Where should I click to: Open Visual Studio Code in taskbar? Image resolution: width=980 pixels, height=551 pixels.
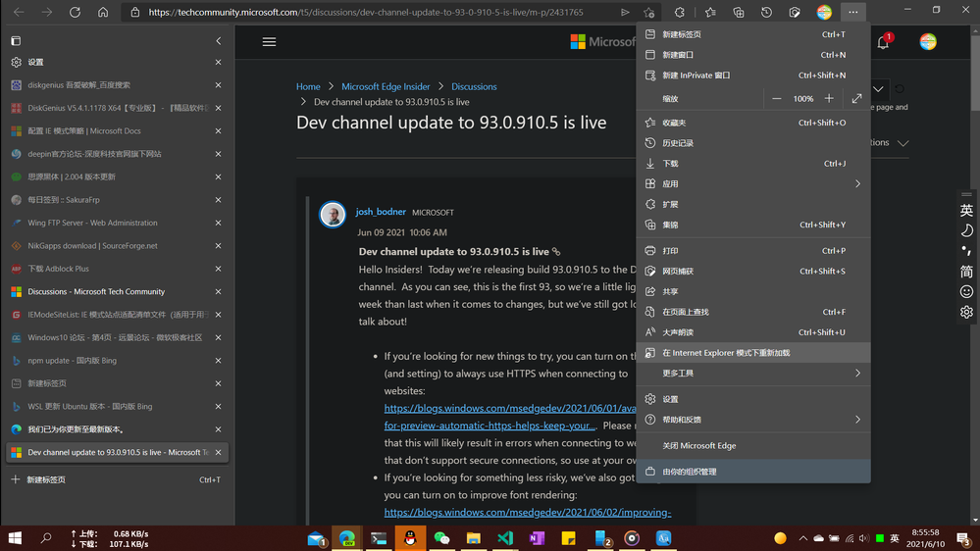coord(505,538)
